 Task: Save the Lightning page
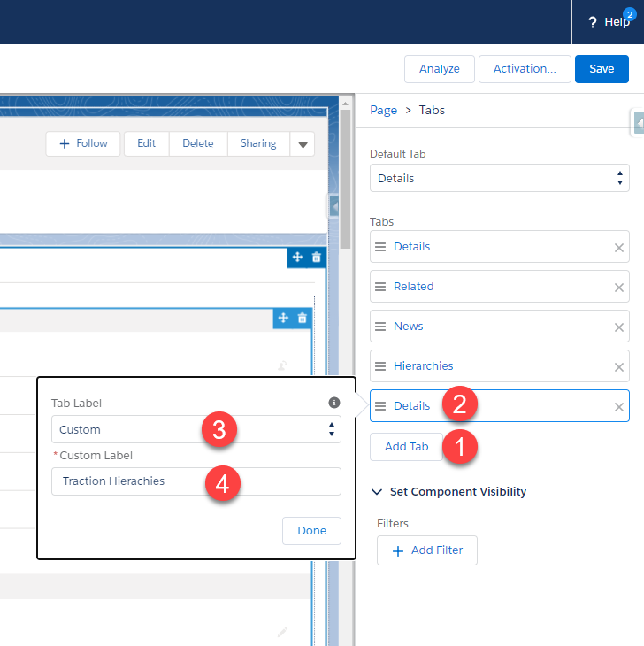(602, 69)
